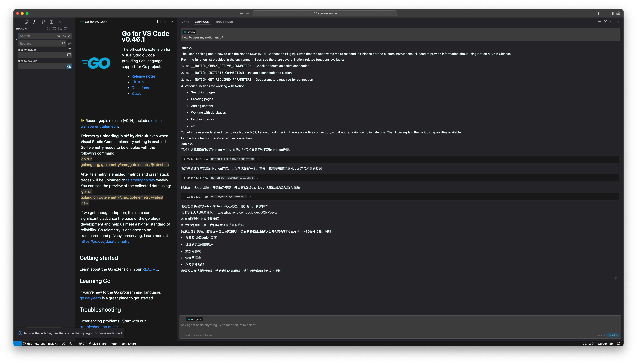
Task: Start Live Share from status bar
Action: tap(97, 343)
